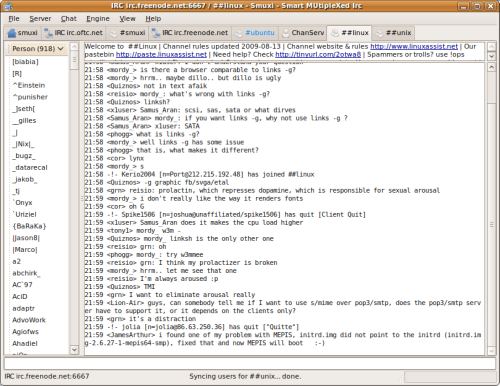Viewport: 500px width, 386px height.
Task: Click the Person (918) column header
Action: pos(38,49)
